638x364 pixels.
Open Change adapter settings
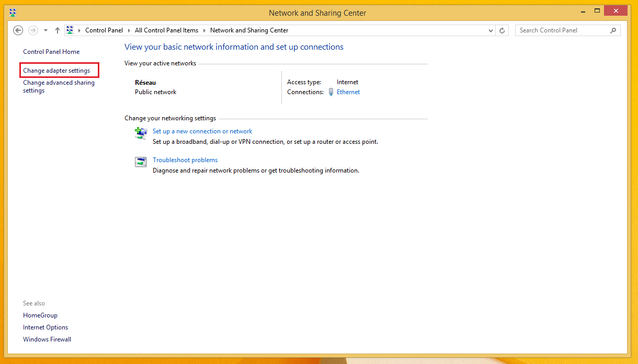(x=56, y=71)
